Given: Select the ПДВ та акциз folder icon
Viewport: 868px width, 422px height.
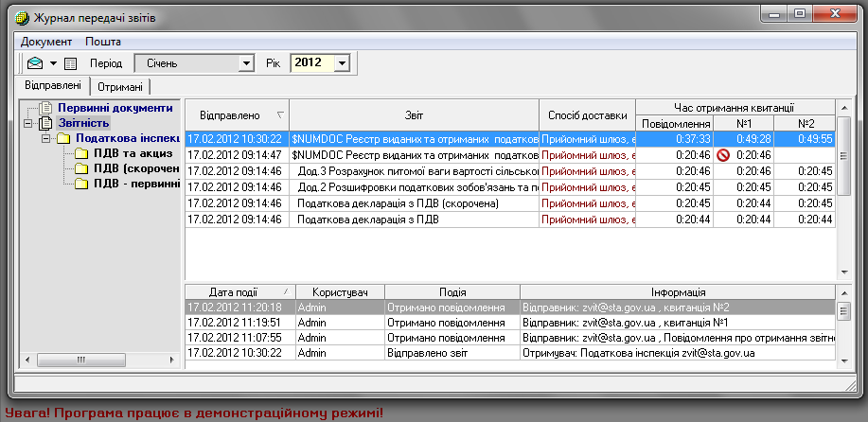Looking at the screenshot, I should click(x=81, y=153).
